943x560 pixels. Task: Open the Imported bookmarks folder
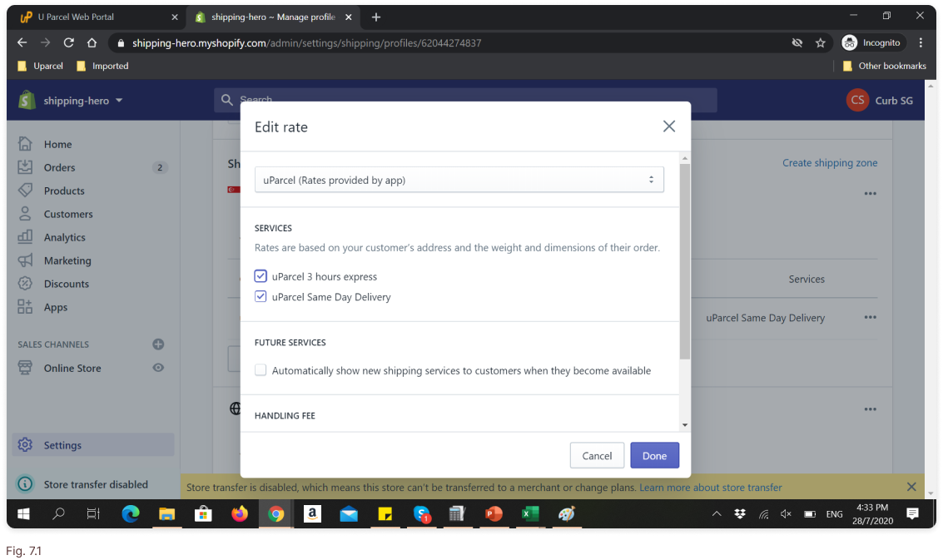coord(102,67)
